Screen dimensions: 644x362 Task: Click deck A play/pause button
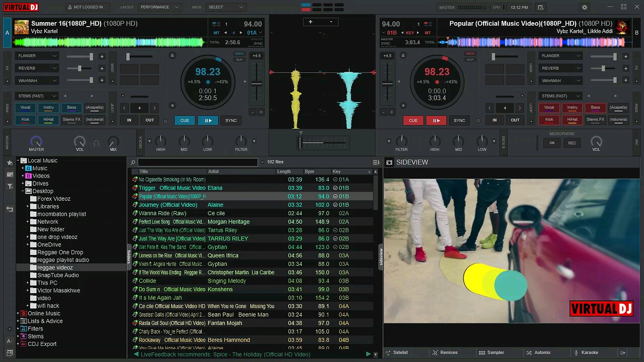[208, 121]
